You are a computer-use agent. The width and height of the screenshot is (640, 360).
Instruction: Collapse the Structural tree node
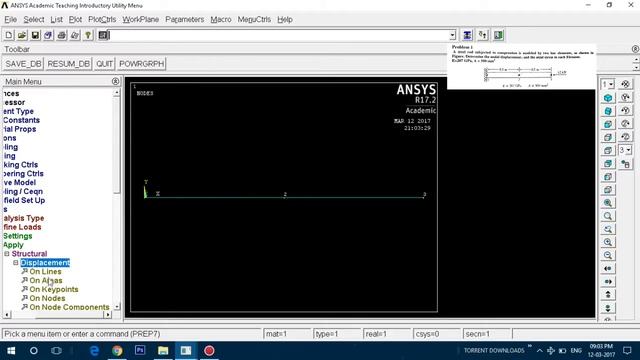(7, 254)
